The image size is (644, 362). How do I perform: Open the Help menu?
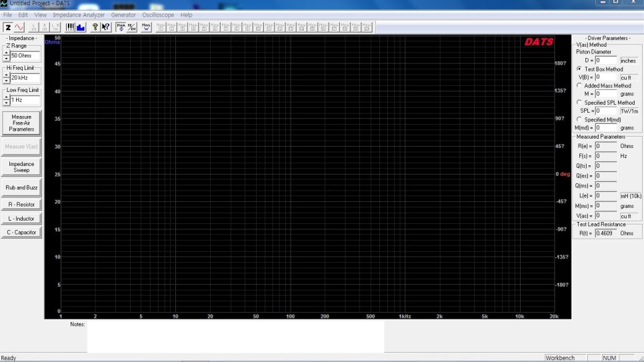pyautogui.click(x=186, y=15)
